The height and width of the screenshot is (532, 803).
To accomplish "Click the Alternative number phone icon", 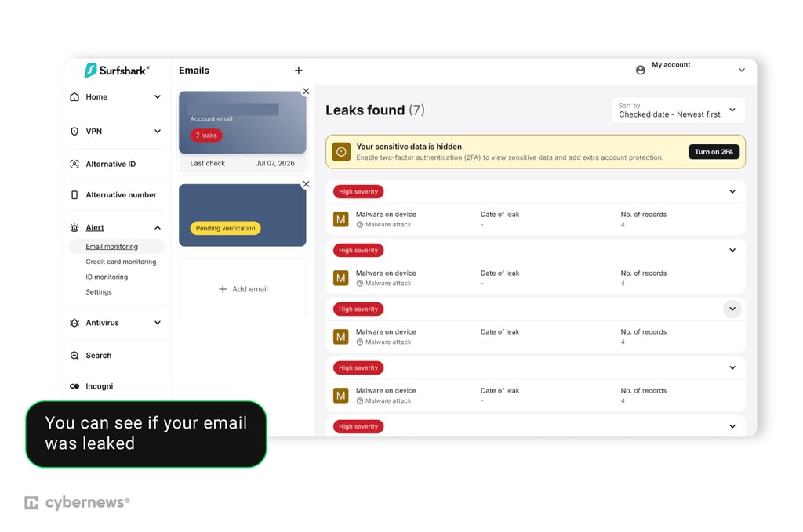I will 74,195.
